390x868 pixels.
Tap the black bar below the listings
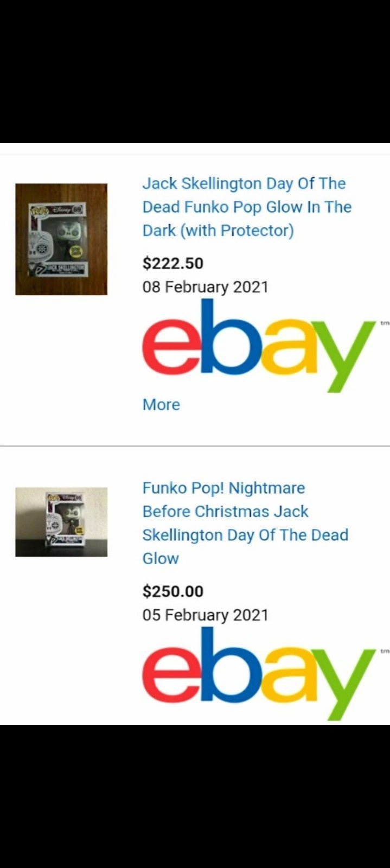coord(195,796)
